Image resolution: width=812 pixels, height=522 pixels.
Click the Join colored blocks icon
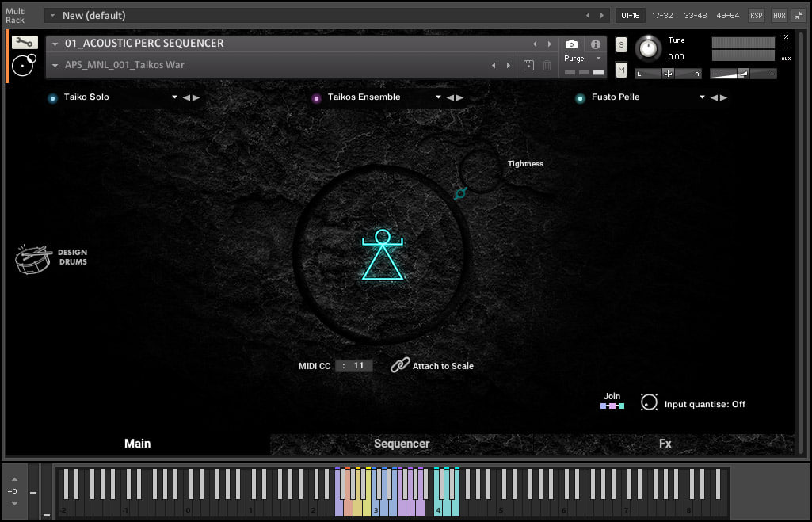pyautogui.click(x=612, y=406)
